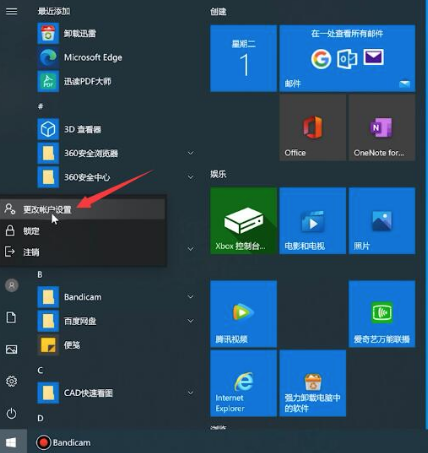Click the user account avatar icon
Viewport: 428px width, 453px height.
(12, 285)
